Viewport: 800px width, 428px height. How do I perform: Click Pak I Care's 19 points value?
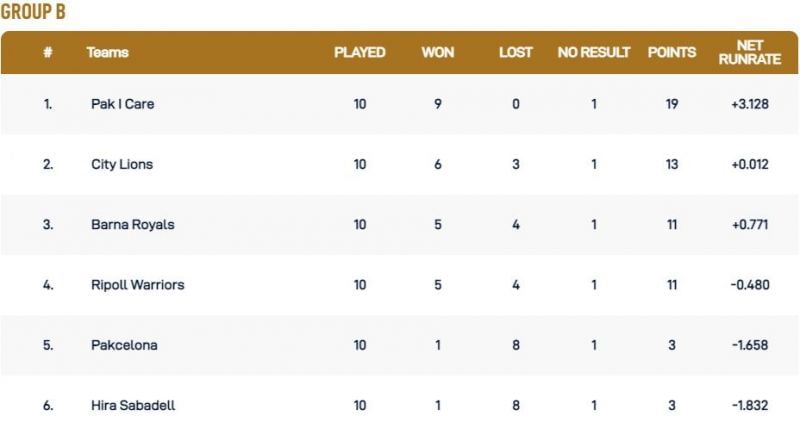pos(672,104)
